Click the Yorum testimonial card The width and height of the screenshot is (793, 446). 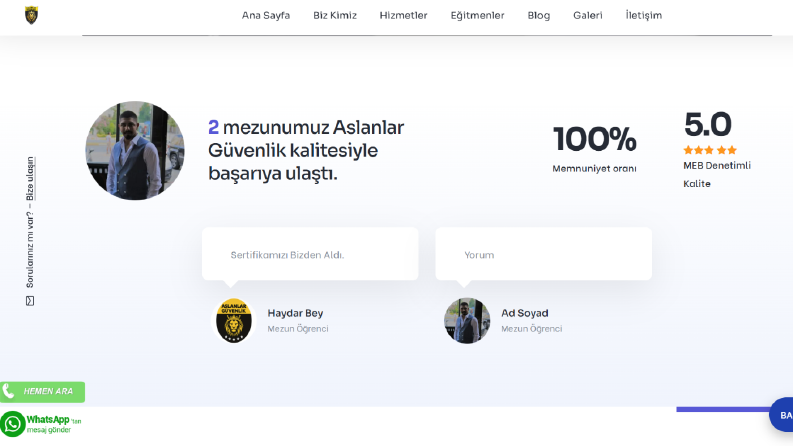(x=544, y=254)
